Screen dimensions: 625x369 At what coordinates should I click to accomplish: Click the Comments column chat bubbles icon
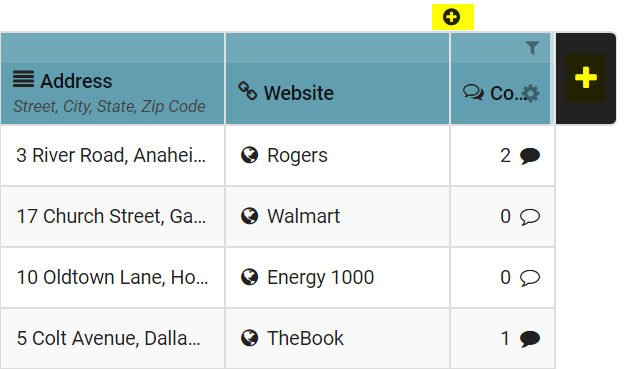pos(473,92)
